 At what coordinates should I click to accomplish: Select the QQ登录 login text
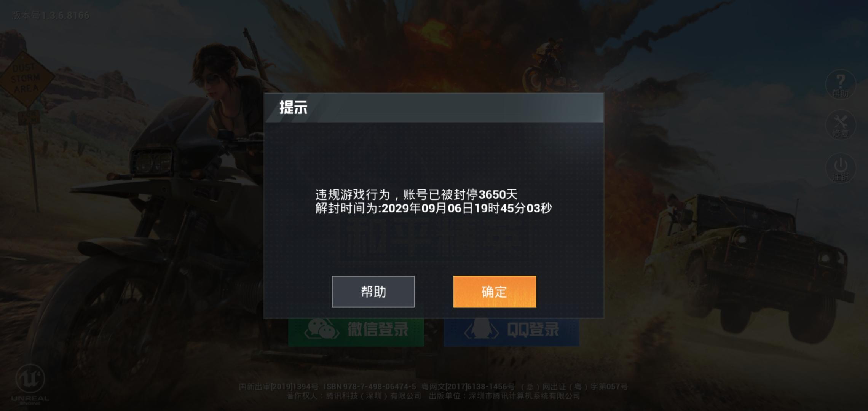[533, 330]
